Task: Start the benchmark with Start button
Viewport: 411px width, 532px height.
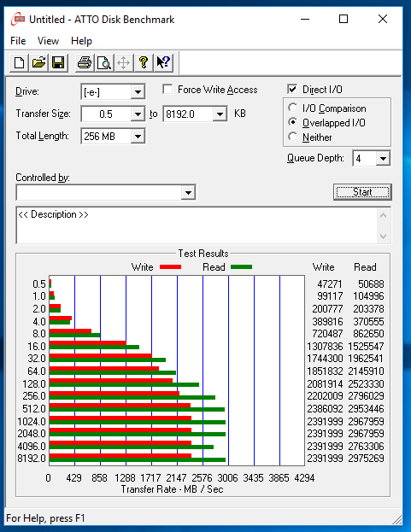Action: click(x=362, y=192)
